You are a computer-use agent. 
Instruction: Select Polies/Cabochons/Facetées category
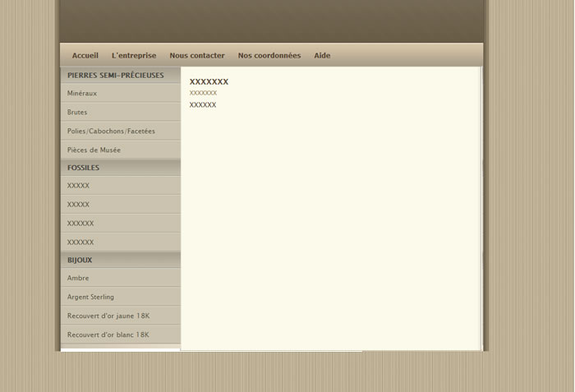point(121,131)
